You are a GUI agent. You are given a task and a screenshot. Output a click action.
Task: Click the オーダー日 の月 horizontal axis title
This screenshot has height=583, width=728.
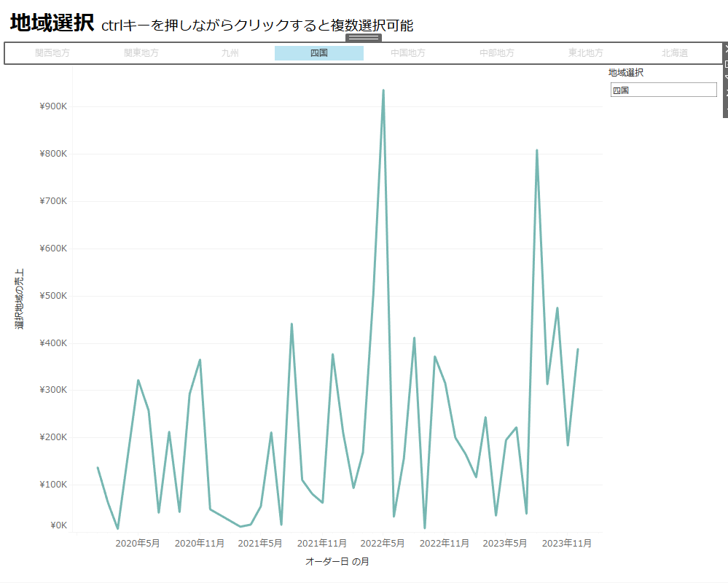[x=337, y=562]
